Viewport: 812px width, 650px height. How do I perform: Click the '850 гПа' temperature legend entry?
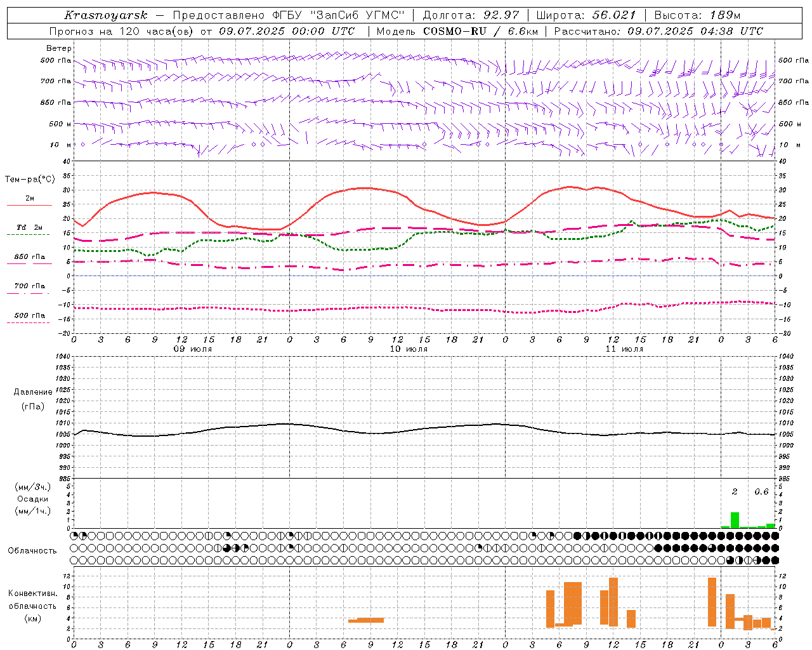30,257
